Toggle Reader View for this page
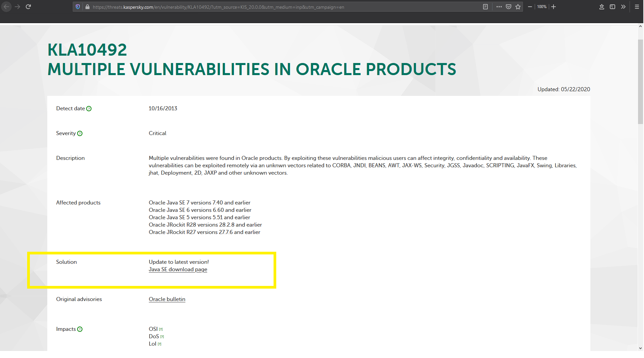Screen dimensions: 644x358 click(485, 7)
